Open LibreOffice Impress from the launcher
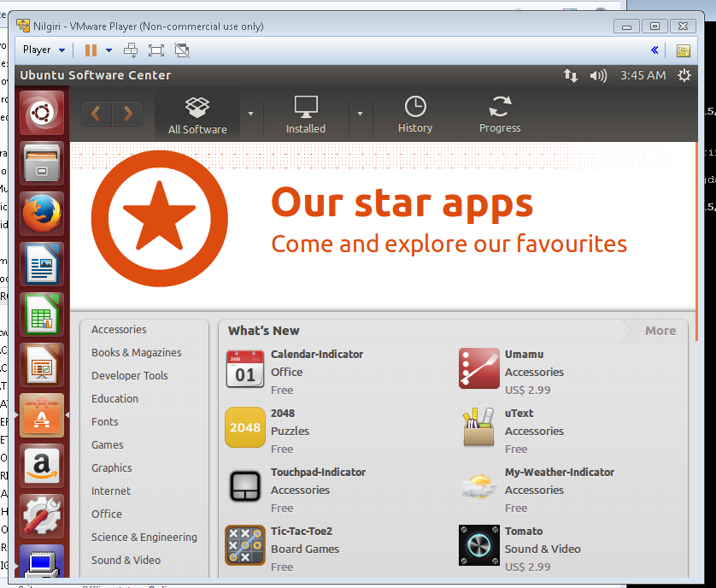Viewport: 716px width, 588px height. click(x=42, y=365)
